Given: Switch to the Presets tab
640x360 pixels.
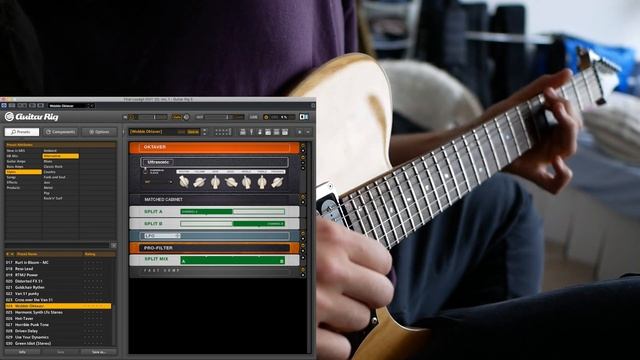Looking at the screenshot, I should 22,132.
